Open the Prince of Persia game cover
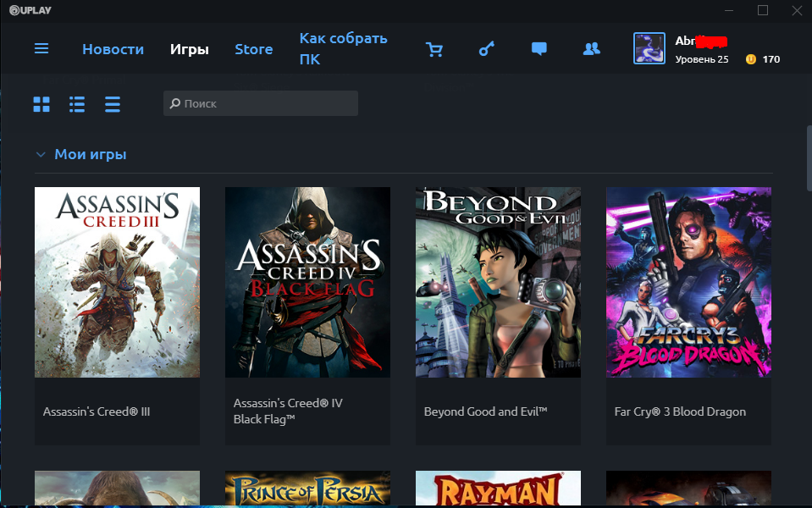The image size is (812, 508). [x=307, y=488]
